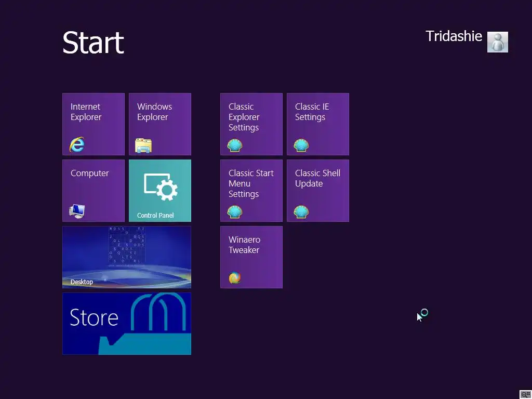This screenshot has height=399, width=532.
Task: Click the Store shopping bag icon
Action: point(145,324)
